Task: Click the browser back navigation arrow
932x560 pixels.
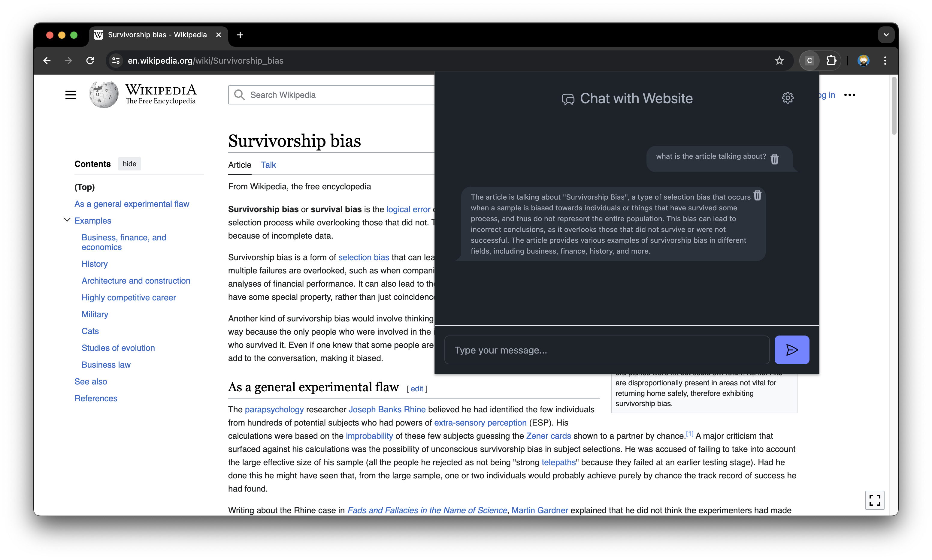Action: pos(47,61)
